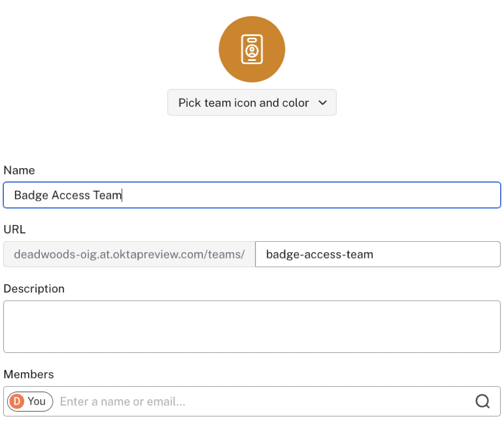Image resolution: width=504 pixels, height=432 pixels.
Task: Click the deadwoods-oig URL prefix box
Action: 129,254
